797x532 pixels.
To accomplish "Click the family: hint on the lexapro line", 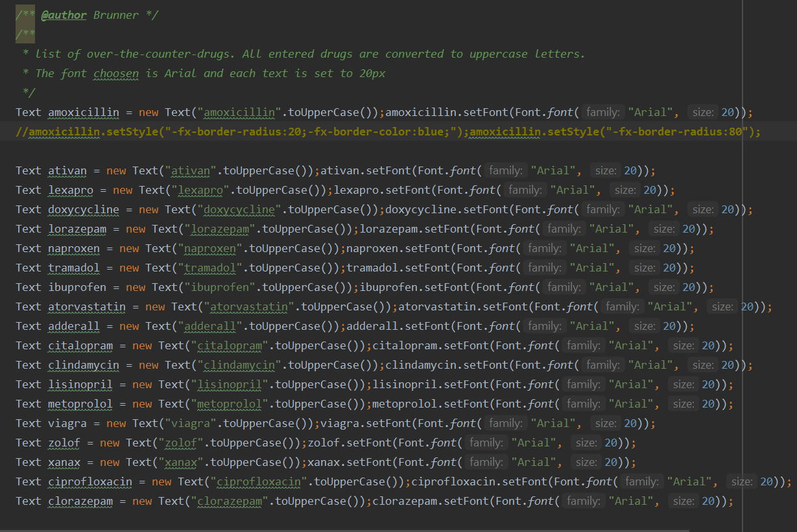I will (525, 190).
